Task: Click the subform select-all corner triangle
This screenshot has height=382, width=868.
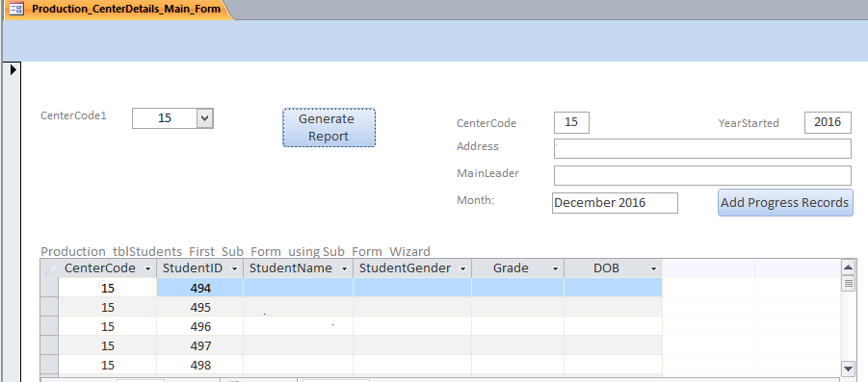Action: 49,268
